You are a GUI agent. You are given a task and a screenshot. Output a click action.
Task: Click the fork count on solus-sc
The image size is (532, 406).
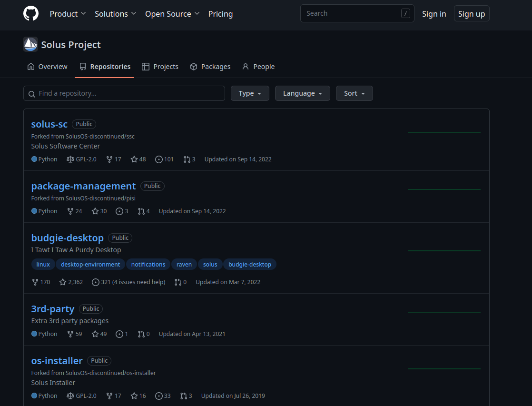point(114,159)
